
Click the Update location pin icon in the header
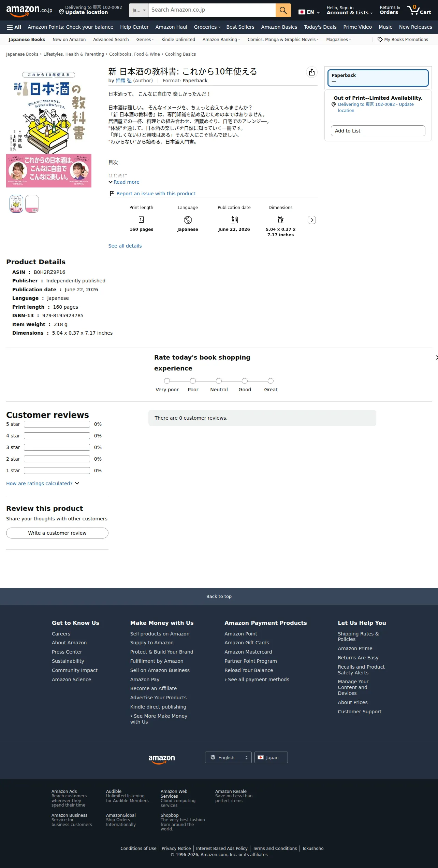coord(61,12)
